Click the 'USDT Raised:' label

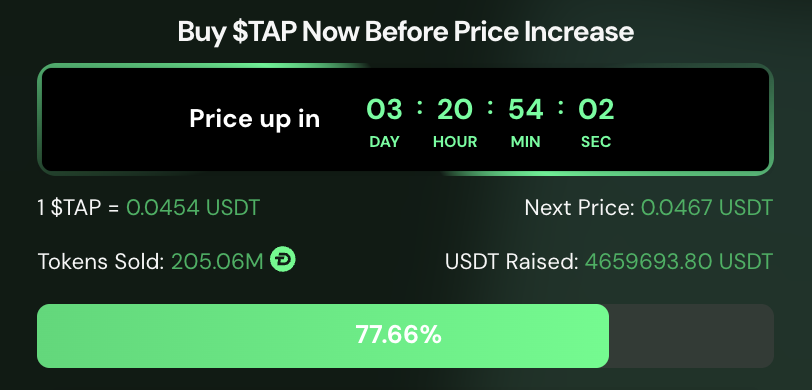[x=512, y=262]
